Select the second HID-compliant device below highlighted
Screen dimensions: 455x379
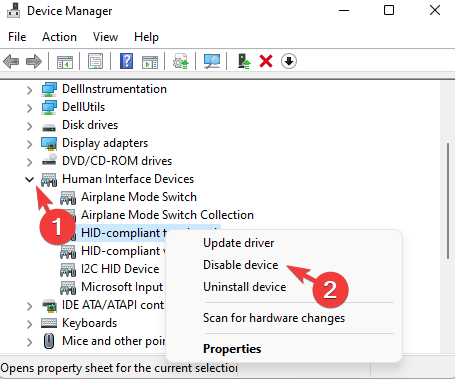click(x=123, y=251)
